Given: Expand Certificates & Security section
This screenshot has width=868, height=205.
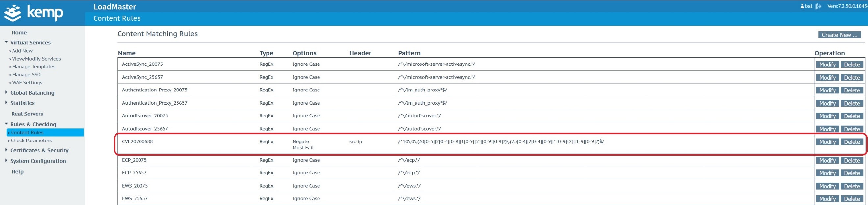Looking at the screenshot, I should [x=6, y=150].
